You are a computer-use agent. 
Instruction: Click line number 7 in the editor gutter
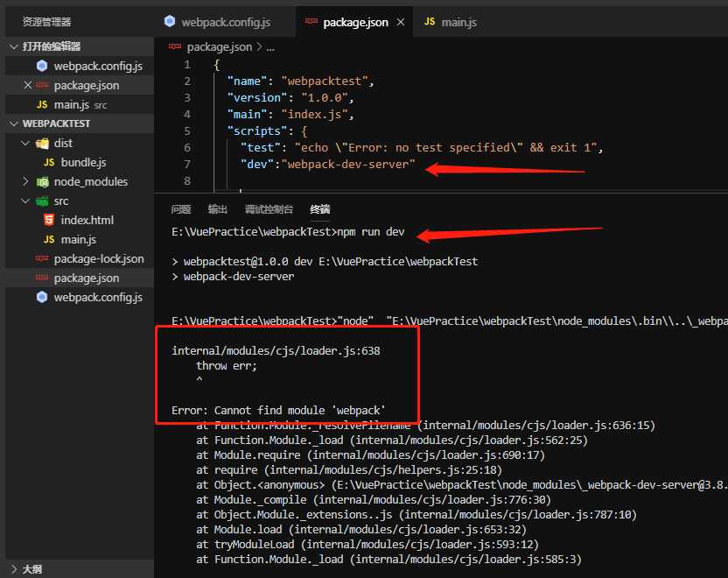(187, 164)
